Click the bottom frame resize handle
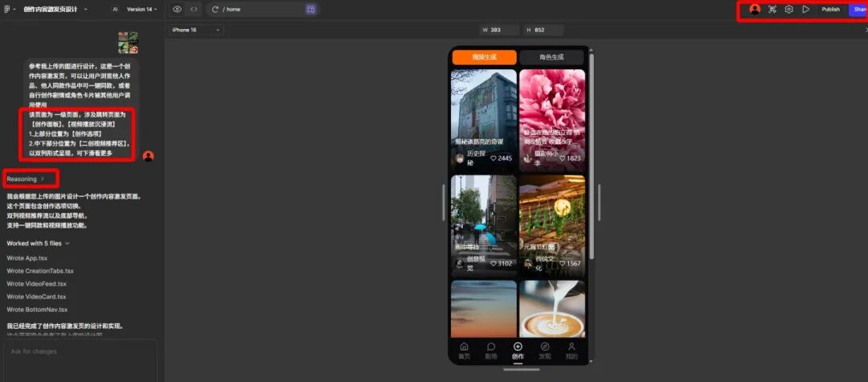The image size is (868, 382). [522, 369]
